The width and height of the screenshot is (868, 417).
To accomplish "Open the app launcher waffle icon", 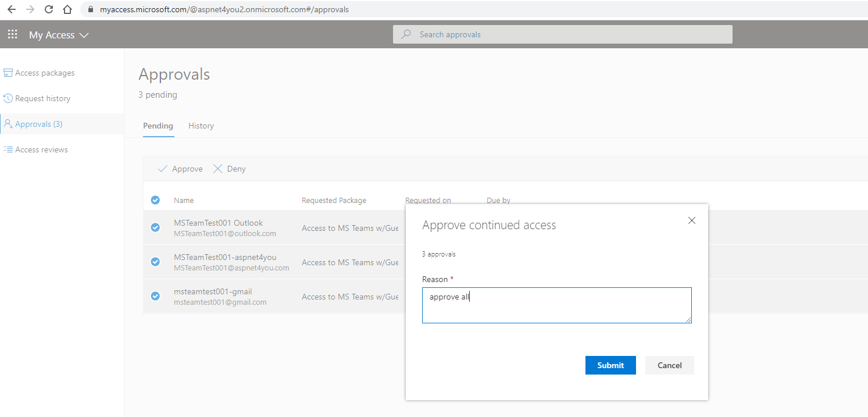I will [12, 35].
